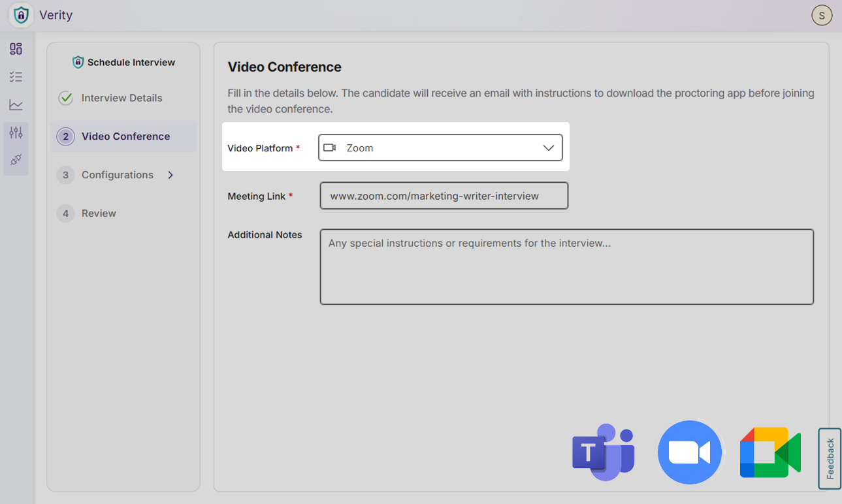Open the analytics chart icon

[16, 104]
